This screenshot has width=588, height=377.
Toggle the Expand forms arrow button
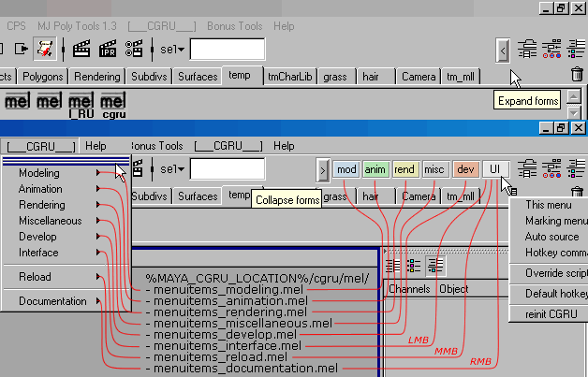[503, 50]
